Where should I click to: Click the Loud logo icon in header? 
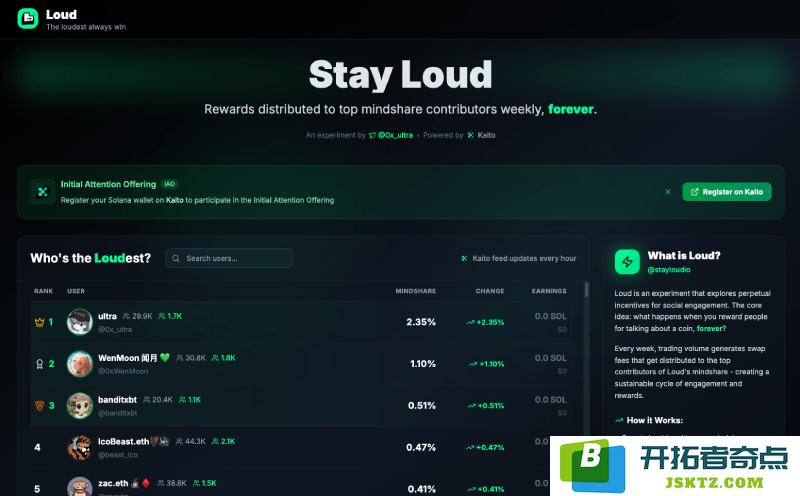[28, 19]
